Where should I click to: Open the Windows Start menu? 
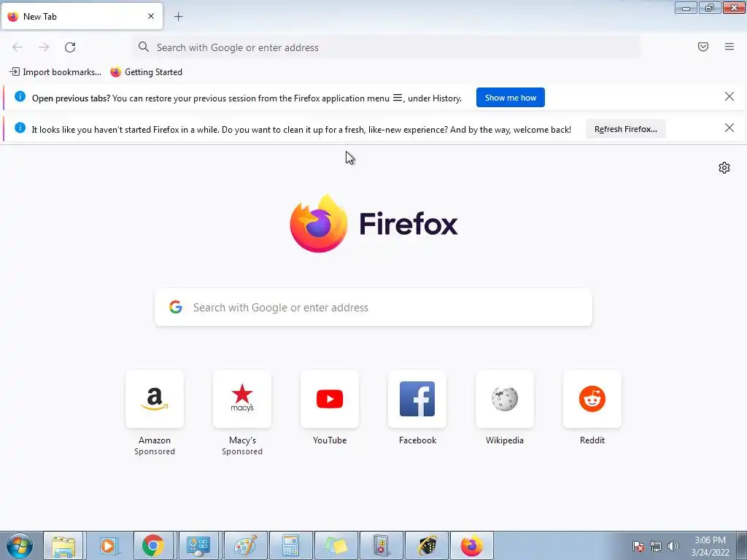pos(20,545)
